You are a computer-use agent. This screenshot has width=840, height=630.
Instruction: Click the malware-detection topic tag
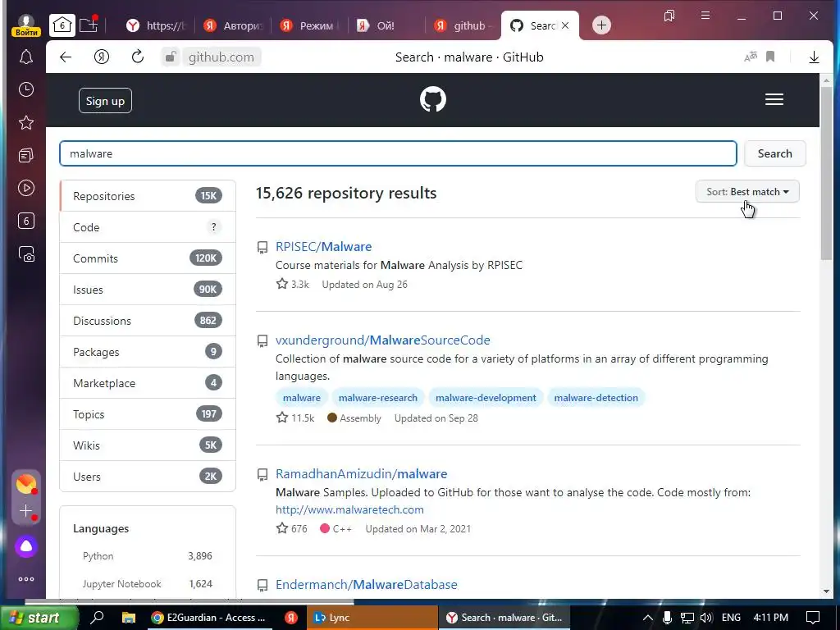(x=596, y=398)
